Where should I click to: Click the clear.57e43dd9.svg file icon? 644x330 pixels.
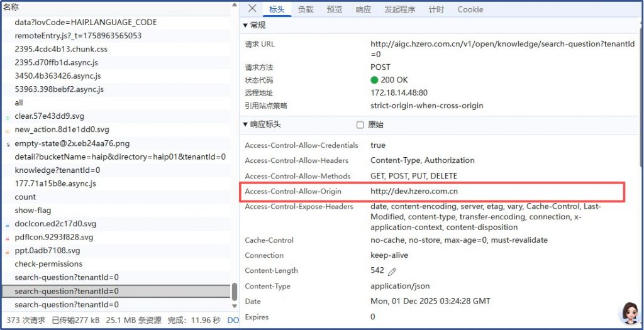8,117
